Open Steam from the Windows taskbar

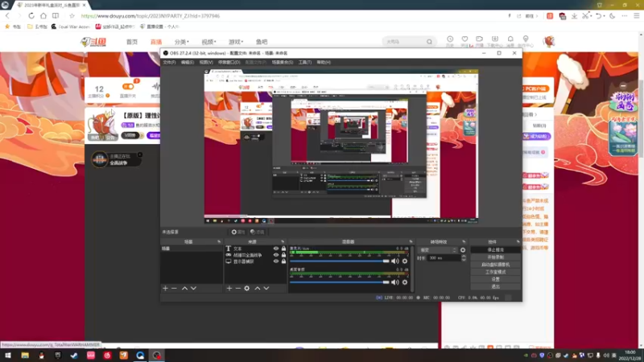(74, 356)
